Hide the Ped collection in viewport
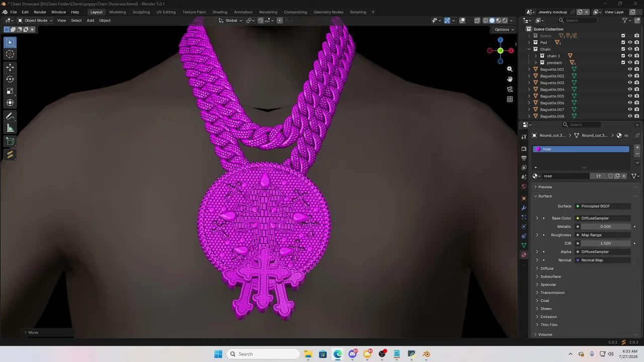 [630, 42]
